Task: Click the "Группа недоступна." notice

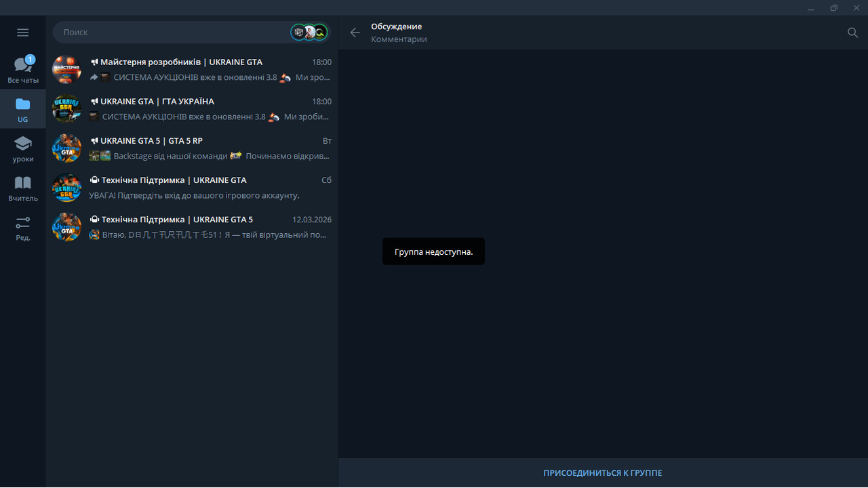Action: point(433,251)
